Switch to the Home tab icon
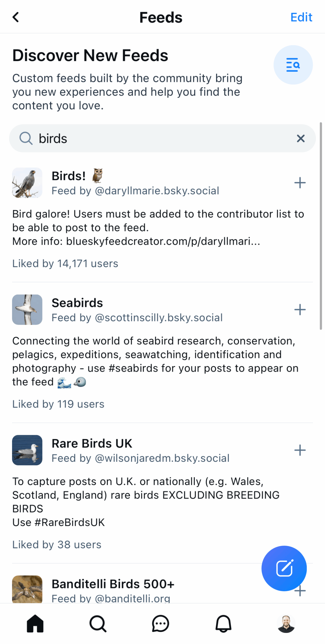 tap(35, 623)
